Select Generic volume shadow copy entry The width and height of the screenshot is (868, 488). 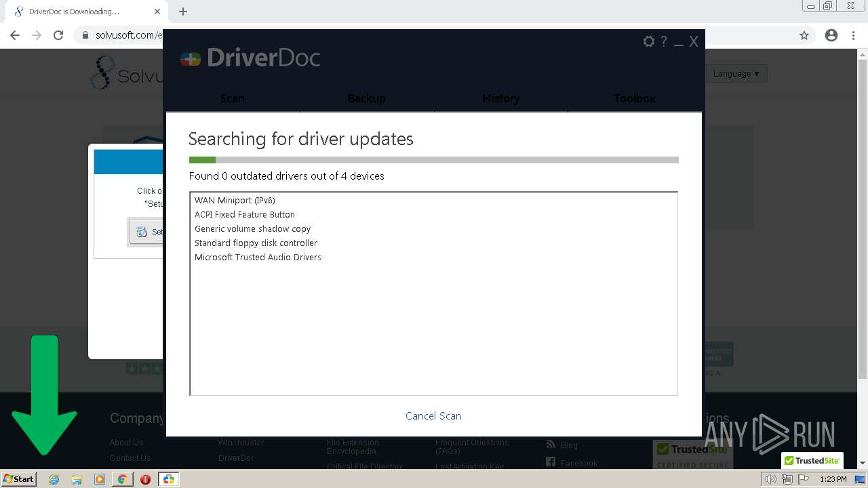pos(252,228)
